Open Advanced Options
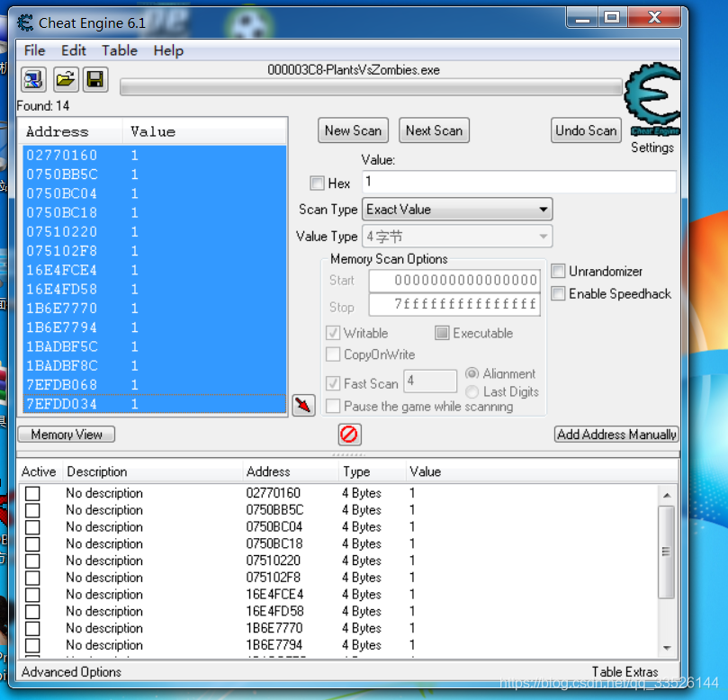The image size is (728, 700). [x=71, y=672]
